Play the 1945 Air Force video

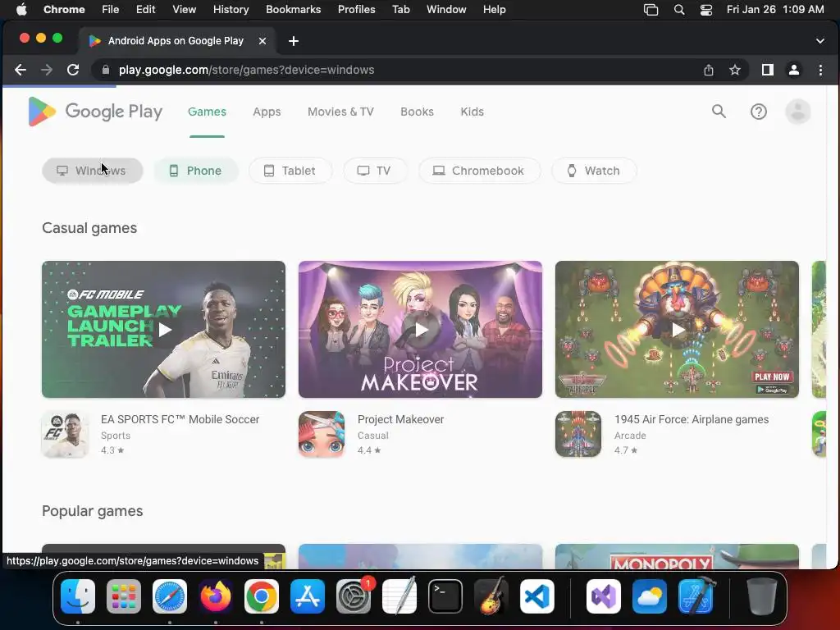678,330
